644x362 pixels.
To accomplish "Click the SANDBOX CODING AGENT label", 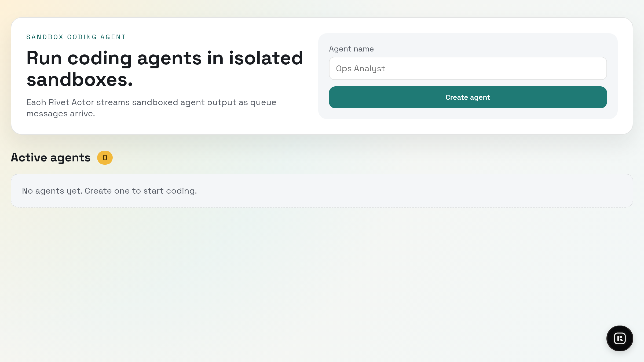I will [x=76, y=37].
